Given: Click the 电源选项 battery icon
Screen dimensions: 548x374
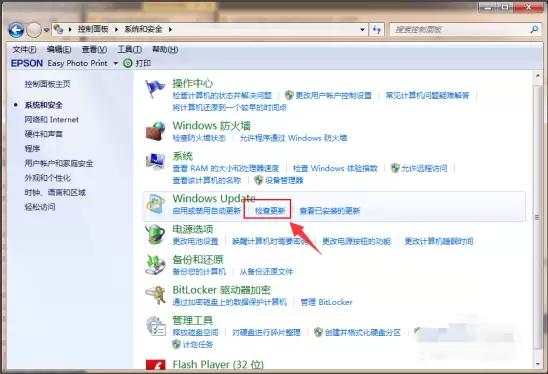Looking at the screenshot, I should 156,234.
